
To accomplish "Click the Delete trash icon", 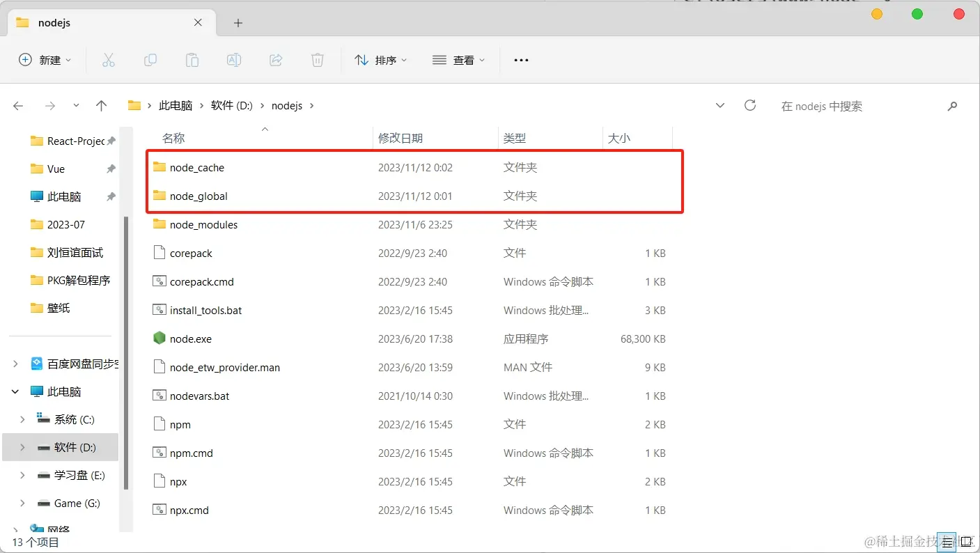I will click(318, 60).
